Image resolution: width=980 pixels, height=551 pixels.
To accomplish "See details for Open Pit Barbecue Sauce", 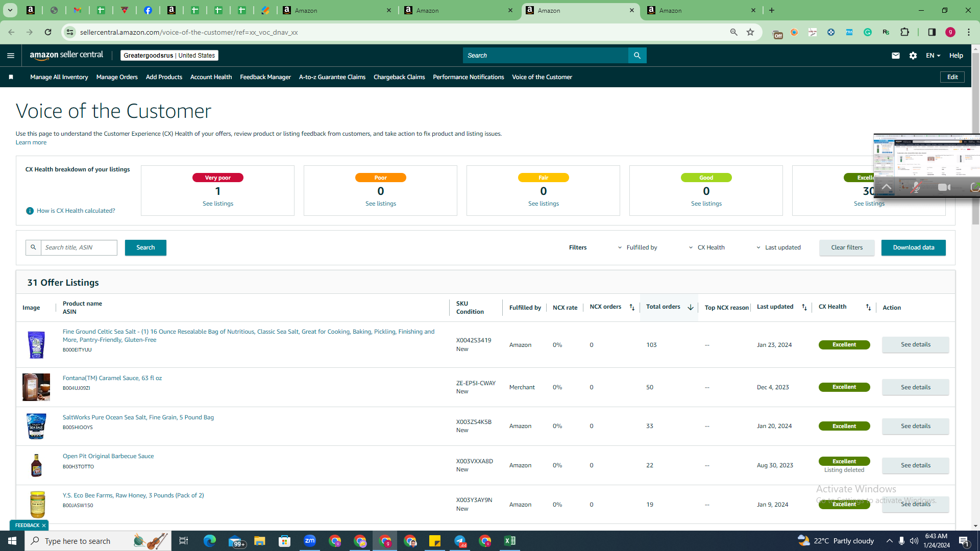I will coord(916,465).
